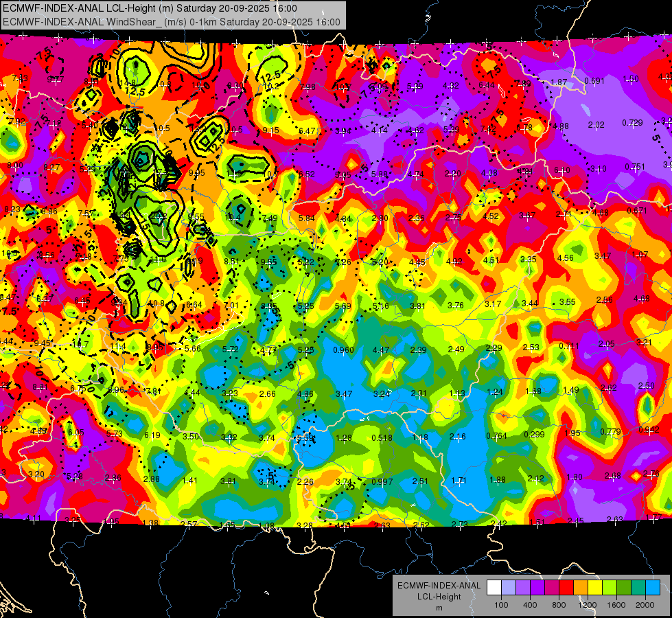Click the legend text LCL-Height
The height and width of the screenshot is (618, 672).
click(x=439, y=597)
